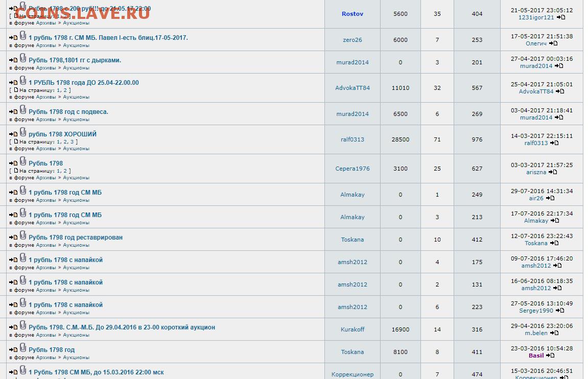Jump to last post icon by 1231igor121
This screenshot has height=379, width=588.
click(560, 17)
